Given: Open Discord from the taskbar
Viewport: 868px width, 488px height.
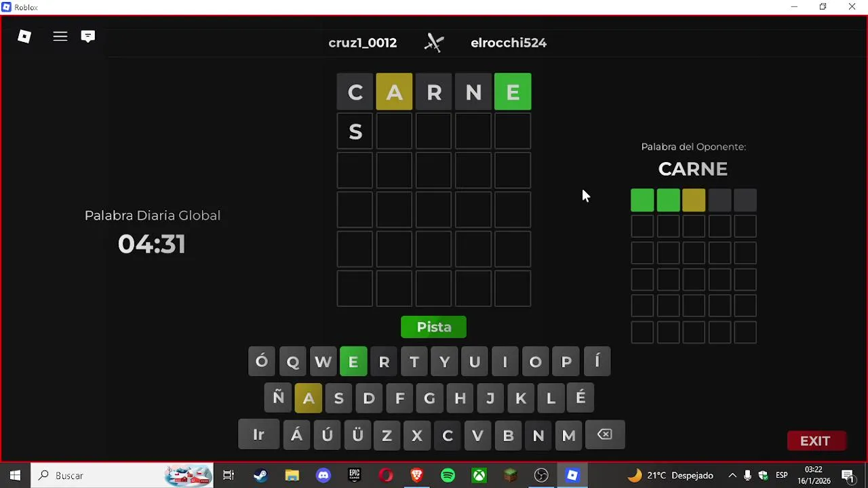Looking at the screenshot, I should (323, 476).
